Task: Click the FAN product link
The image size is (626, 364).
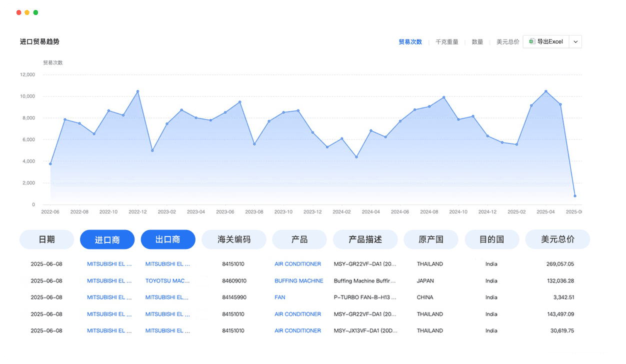Action: [279, 297]
